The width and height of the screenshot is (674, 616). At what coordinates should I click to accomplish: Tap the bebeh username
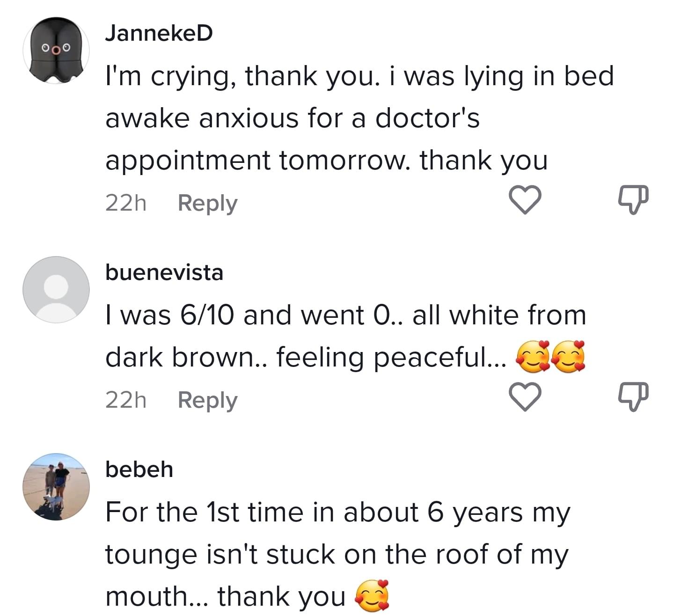[139, 469]
